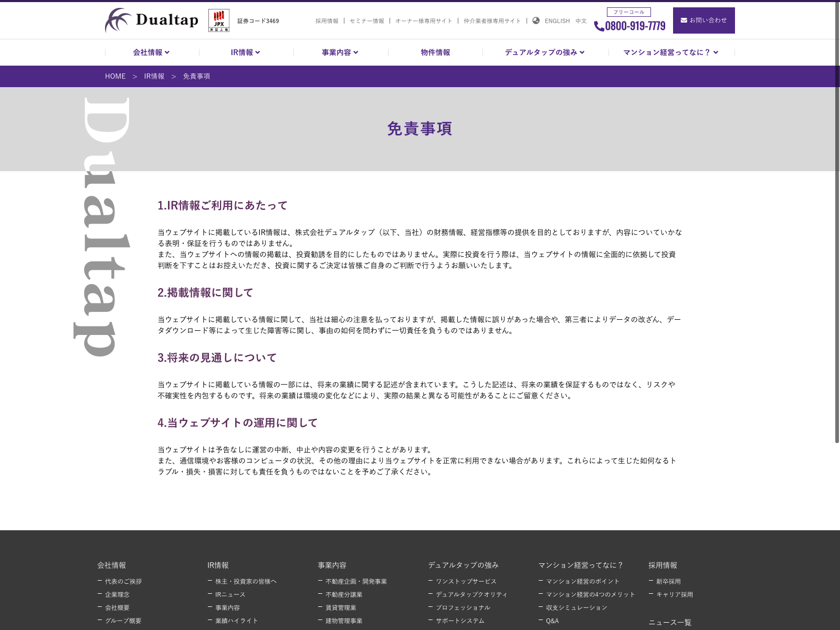Click the JPX stock exchange badge
Screen dimensions: 840x630
tap(219, 21)
